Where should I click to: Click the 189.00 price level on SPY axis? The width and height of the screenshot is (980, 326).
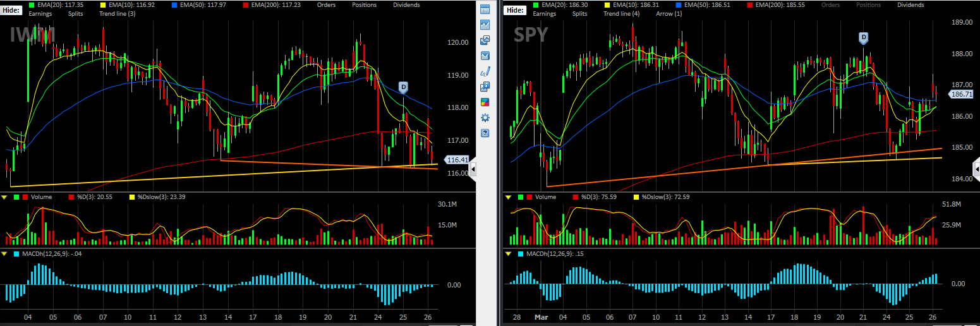click(961, 23)
